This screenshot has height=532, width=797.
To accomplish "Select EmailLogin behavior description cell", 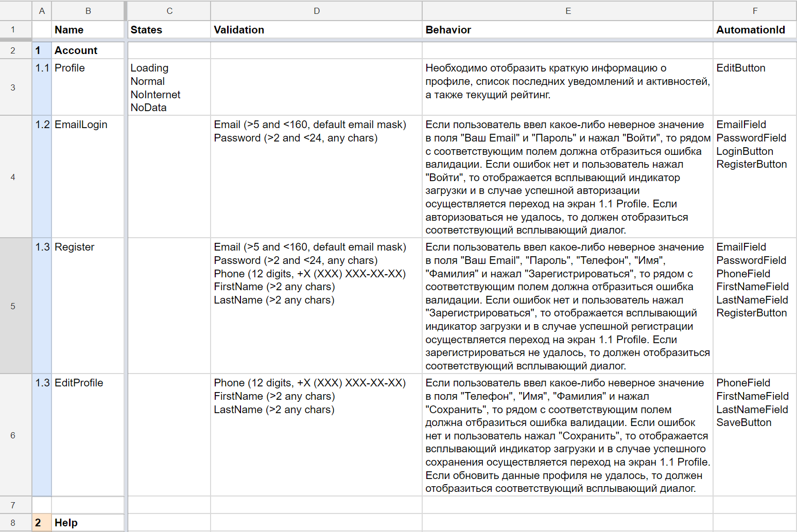I will [568, 177].
